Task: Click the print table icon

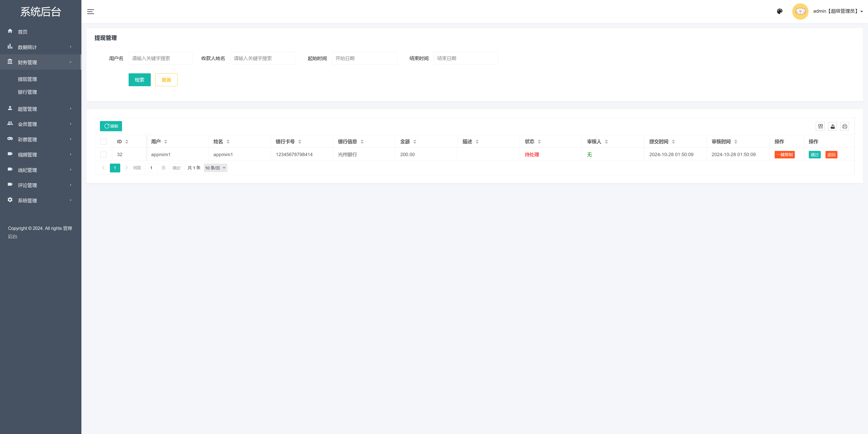Action: click(845, 126)
